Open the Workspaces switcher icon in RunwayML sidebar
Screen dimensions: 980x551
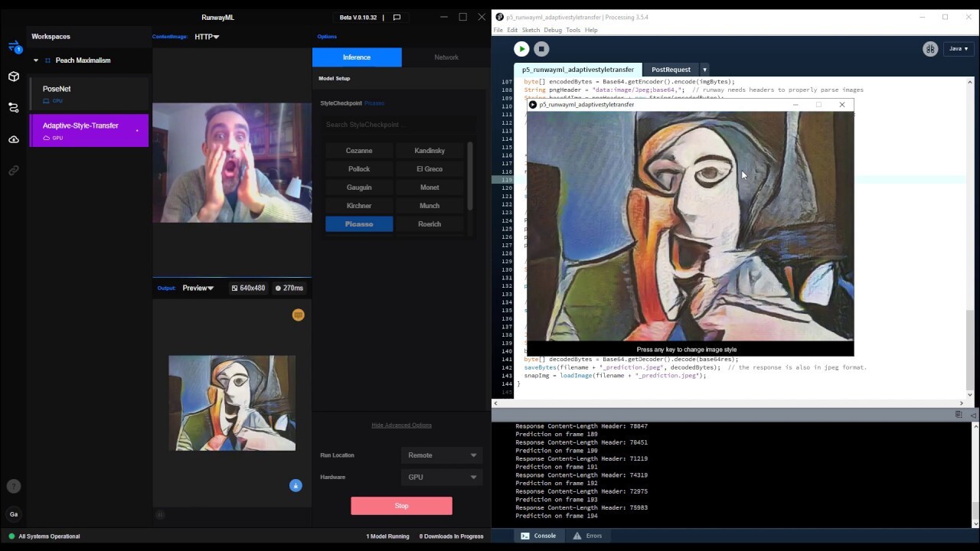14,46
